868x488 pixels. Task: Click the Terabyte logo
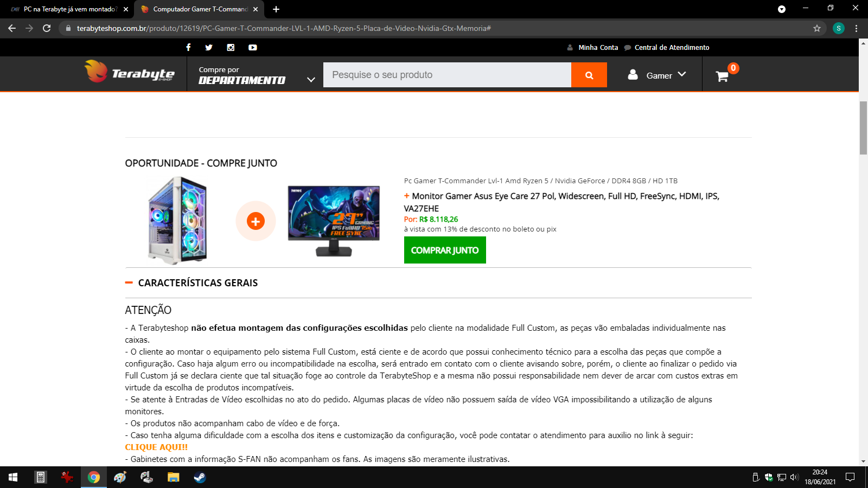coord(130,72)
